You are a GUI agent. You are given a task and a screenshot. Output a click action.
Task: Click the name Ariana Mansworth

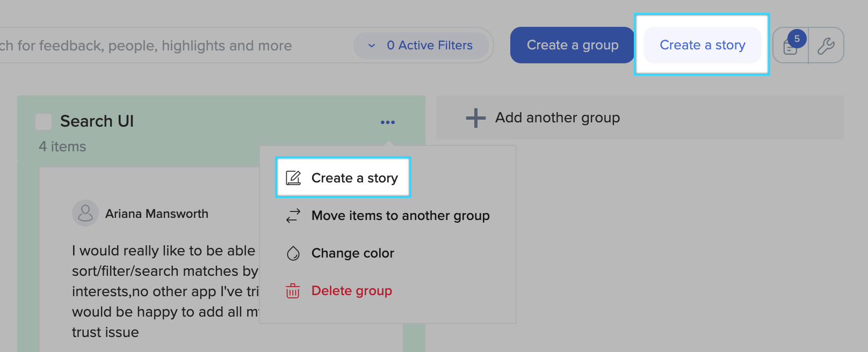tap(157, 214)
